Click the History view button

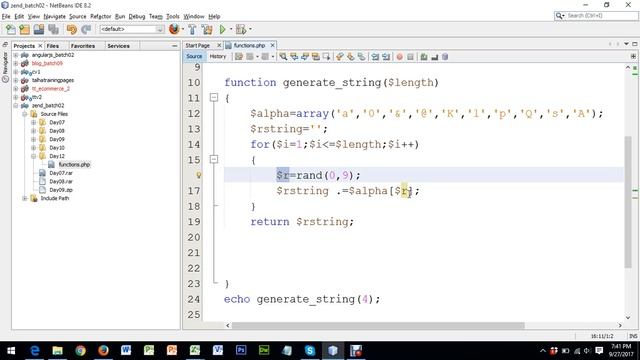click(x=218, y=56)
